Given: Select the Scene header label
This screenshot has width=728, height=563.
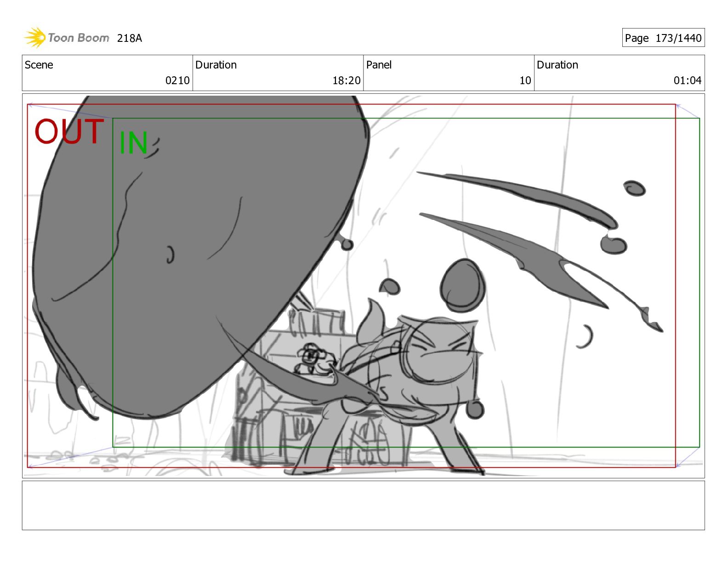Looking at the screenshot, I should (x=39, y=65).
